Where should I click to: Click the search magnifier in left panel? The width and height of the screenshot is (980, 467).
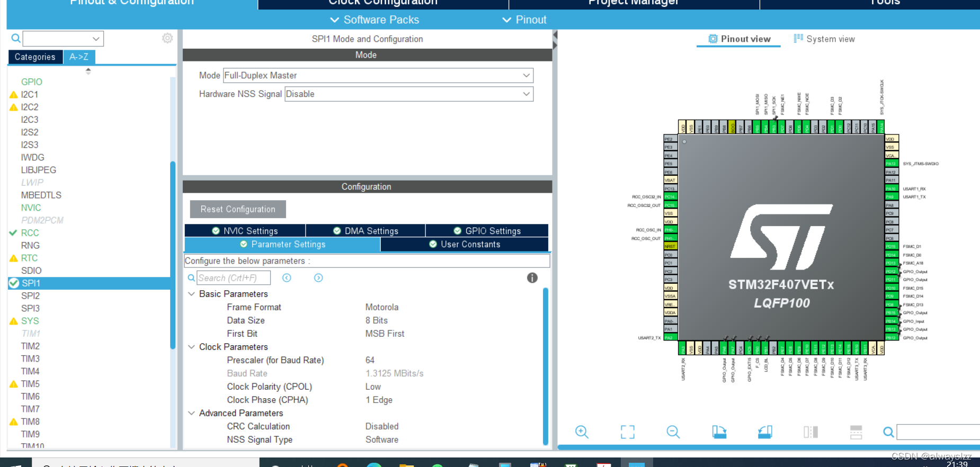16,38
